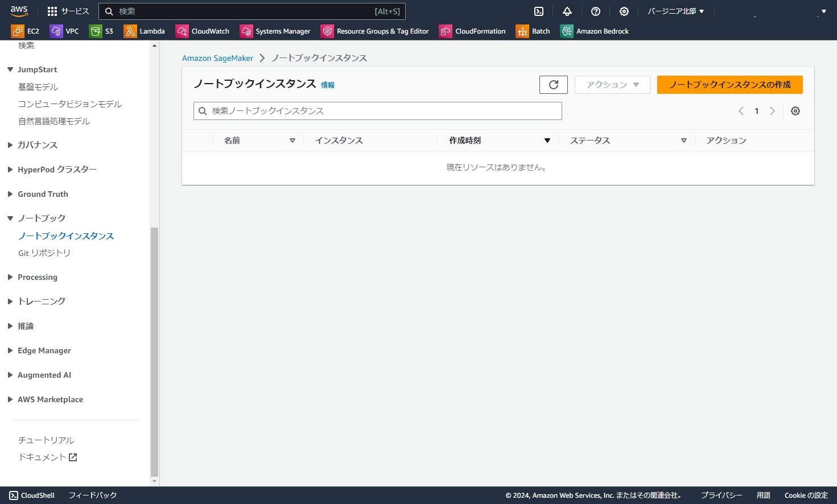The height and width of the screenshot is (504, 837).
Task: Open Amazon Bedrock from the shortcut bar
Action: (x=594, y=31)
